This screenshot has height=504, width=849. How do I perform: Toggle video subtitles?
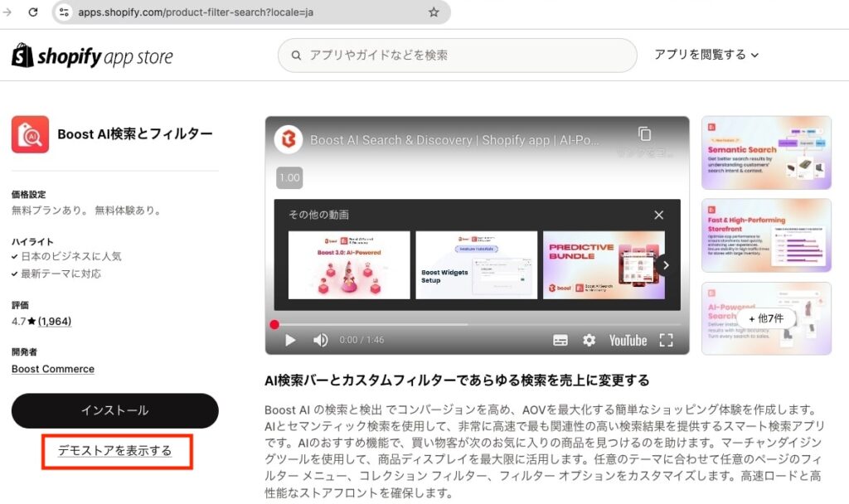point(560,340)
